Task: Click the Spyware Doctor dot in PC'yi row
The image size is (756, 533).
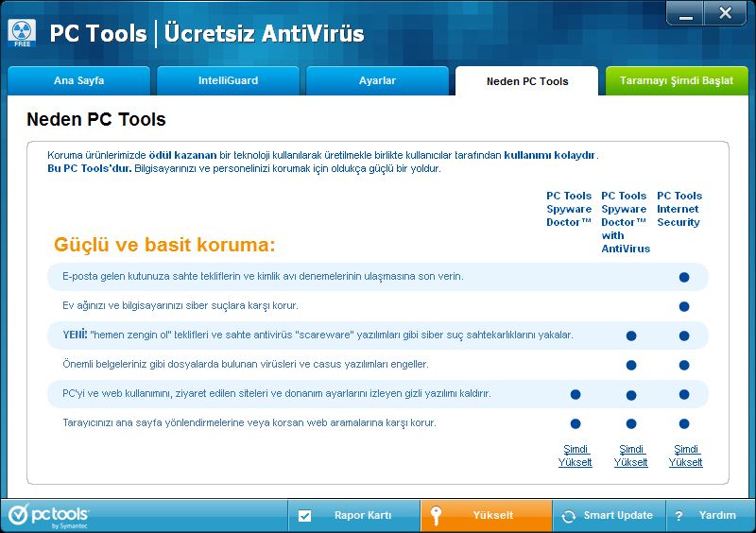Action: (x=576, y=395)
